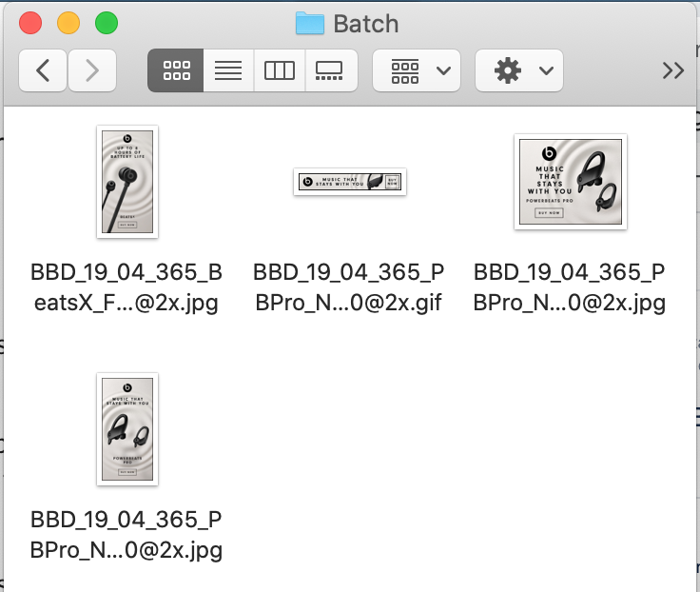Click the bottom-row PBPro @2x.jpg filename label

click(x=126, y=535)
